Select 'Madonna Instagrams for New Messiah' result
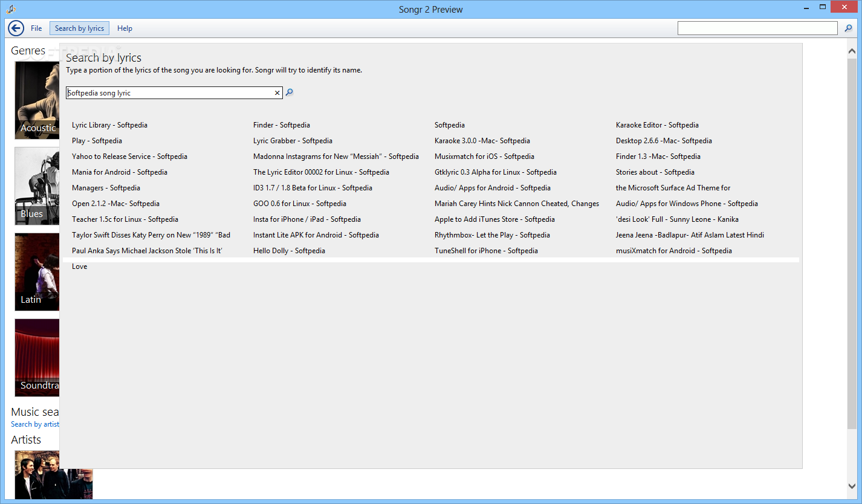 336,157
